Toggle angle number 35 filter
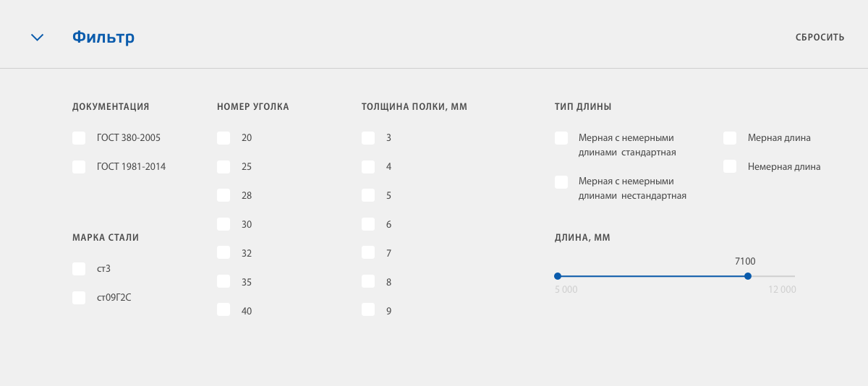868x386 pixels. point(224,282)
